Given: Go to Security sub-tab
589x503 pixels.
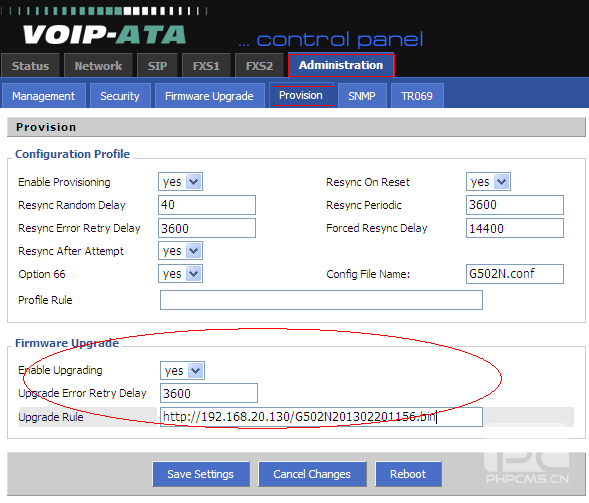Looking at the screenshot, I should click(x=120, y=96).
